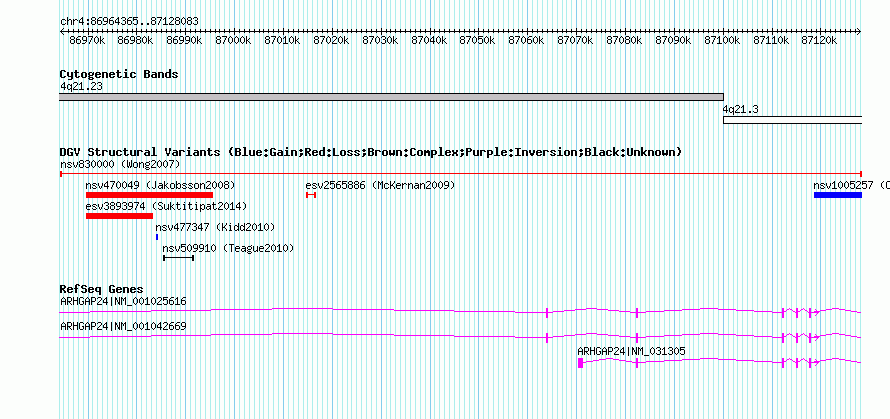The image size is (890, 419).
Task: Click the right ruler scroll arrow
Action: 859,31
